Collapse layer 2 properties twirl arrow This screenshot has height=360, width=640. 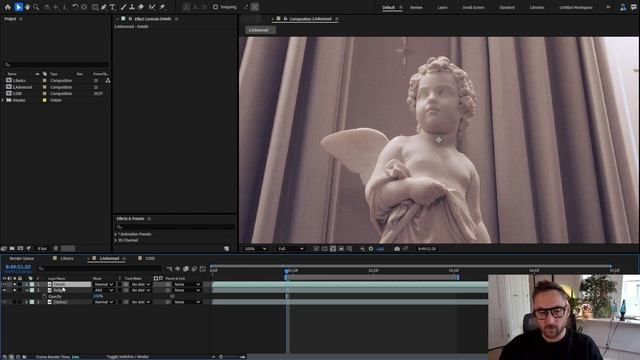click(x=27, y=290)
